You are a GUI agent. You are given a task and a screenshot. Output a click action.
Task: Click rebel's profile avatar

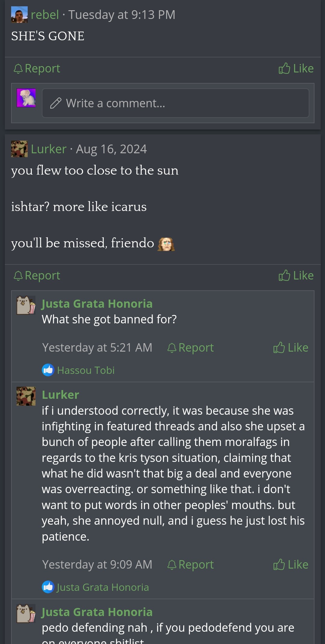click(x=19, y=15)
